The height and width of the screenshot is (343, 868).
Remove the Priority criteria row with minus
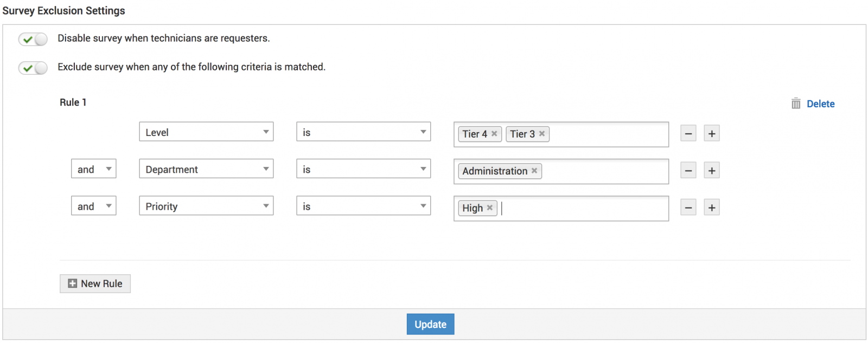pos(688,207)
